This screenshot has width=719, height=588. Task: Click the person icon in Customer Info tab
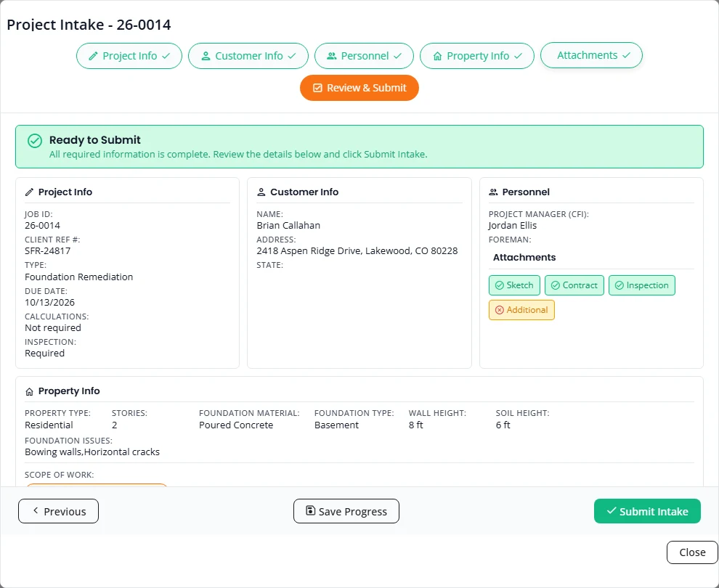click(x=206, y=56)
